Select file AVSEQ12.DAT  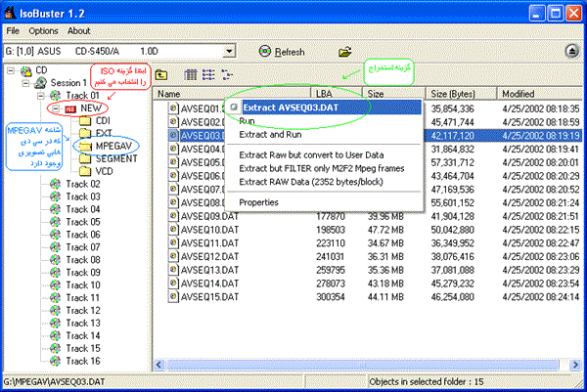[209, 256]
